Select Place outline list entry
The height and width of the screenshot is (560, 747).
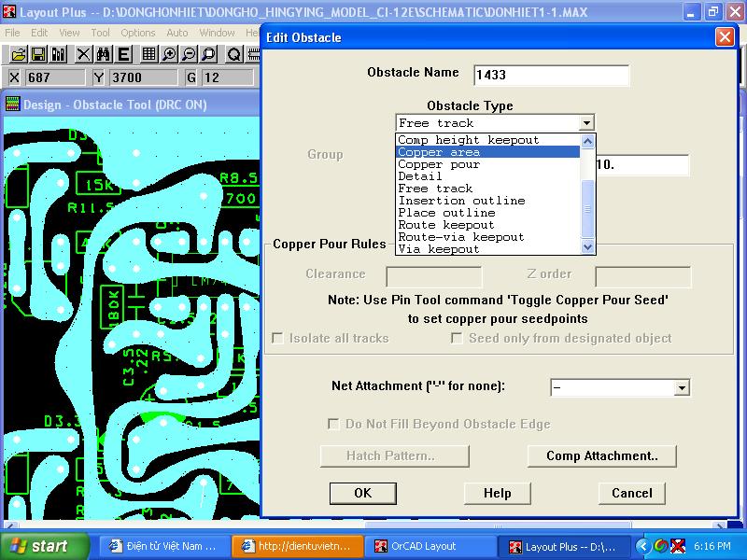pyautogui.click(x=487, y=213)
